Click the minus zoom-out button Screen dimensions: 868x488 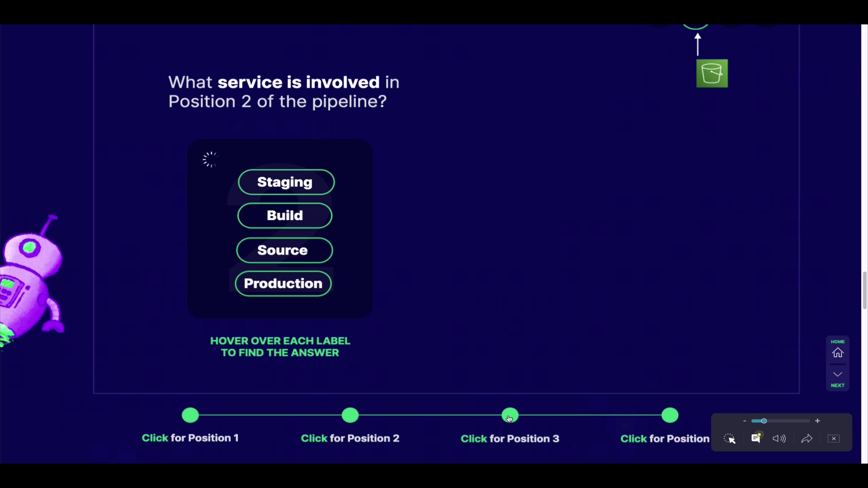(745, 421)
